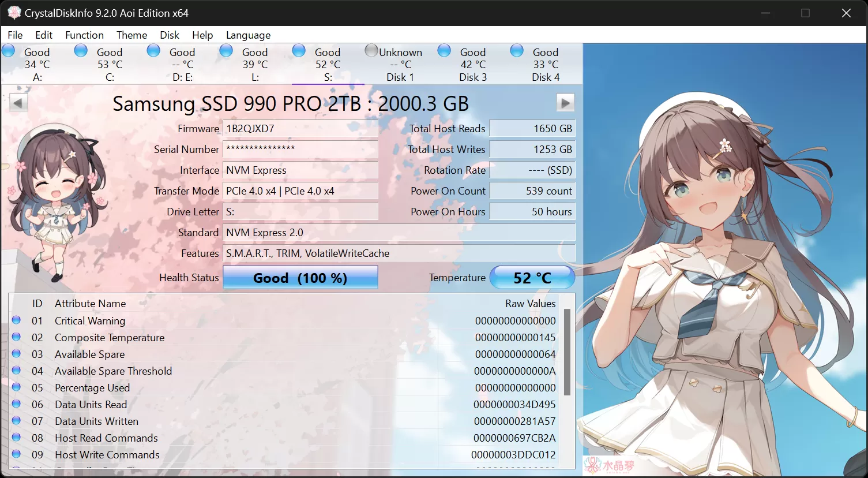Screen dimensions: 868x478
Task: Click the Disk 4 health orb
Action: (516, 50)
